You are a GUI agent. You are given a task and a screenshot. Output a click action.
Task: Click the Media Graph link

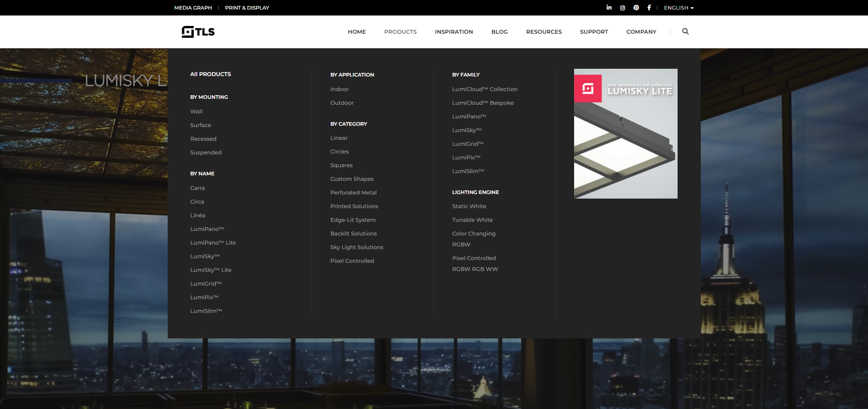[193, 8]
